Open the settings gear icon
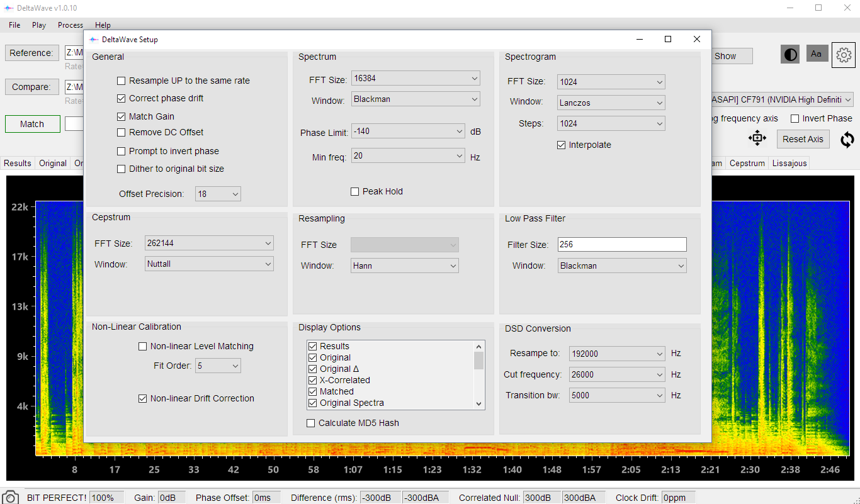 pos(843,55)
